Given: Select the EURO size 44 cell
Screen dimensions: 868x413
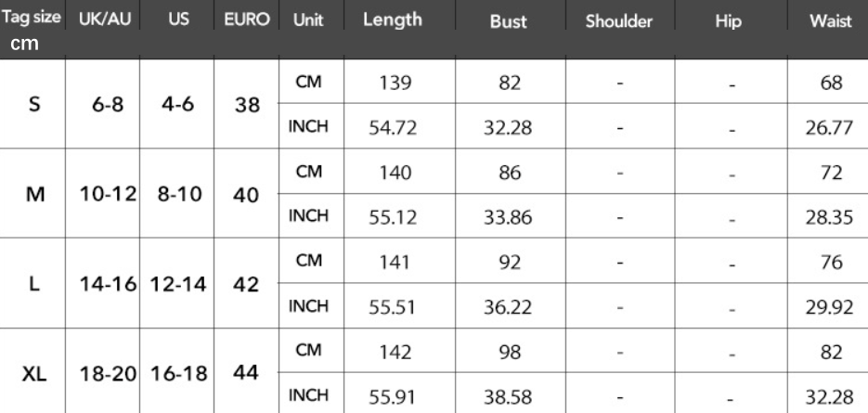Looking at the screenshot, I should 246,372.
